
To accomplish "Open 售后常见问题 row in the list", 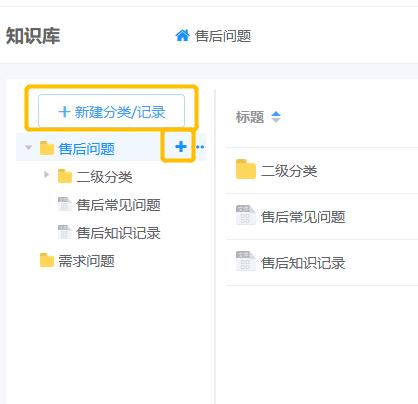I will point(322,216).
